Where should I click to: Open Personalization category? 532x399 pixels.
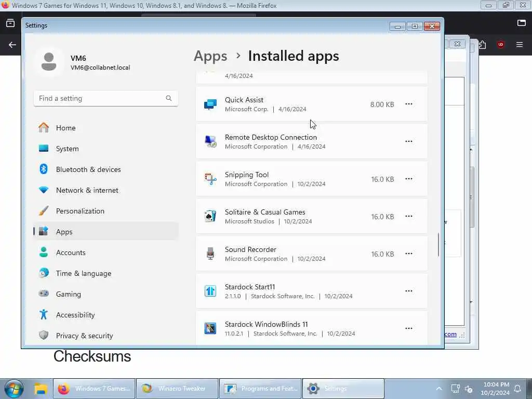[105, 211]
